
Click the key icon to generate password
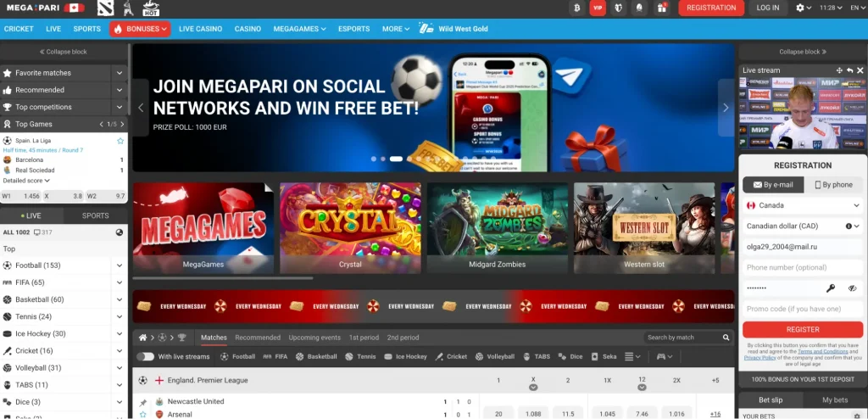[x=832, y=288]
